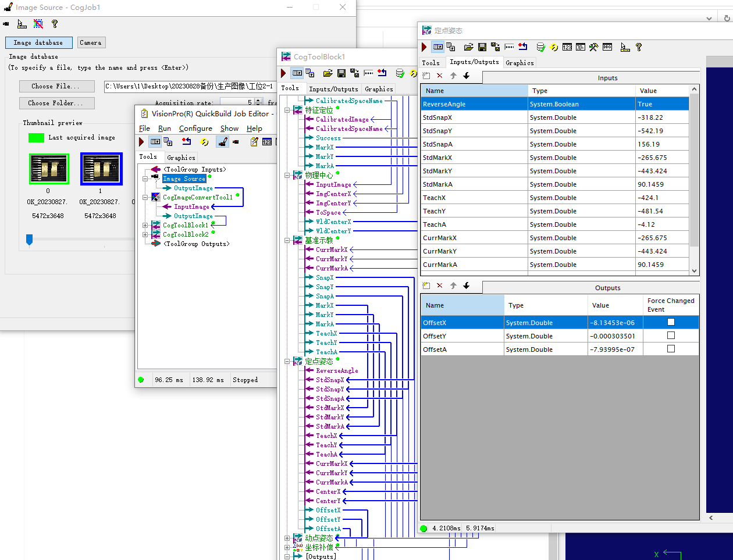The image size is (733, 560).
Task: Move selected input down in Inputs toolbar
Action: (466, 76)
